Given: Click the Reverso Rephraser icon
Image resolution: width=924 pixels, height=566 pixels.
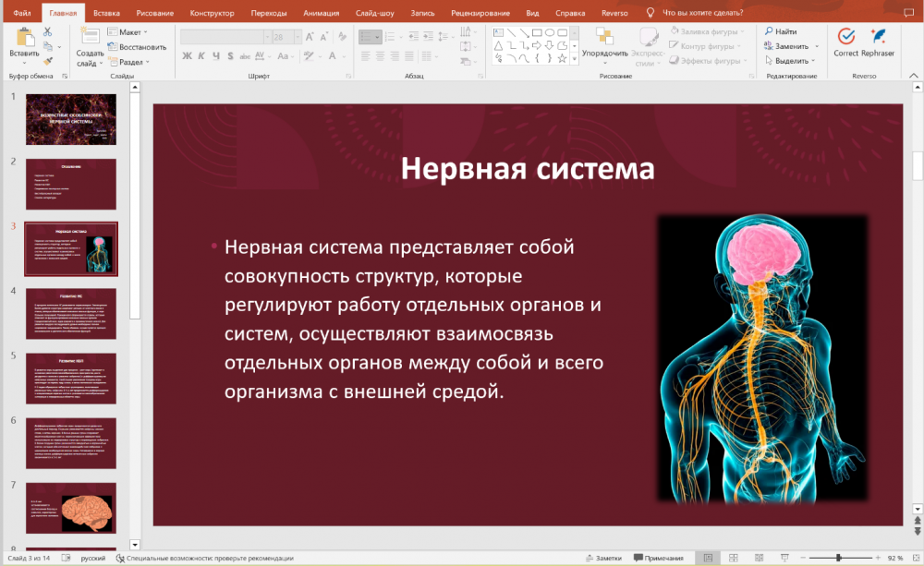Looking at the screenshot, I should pos(878,36).
